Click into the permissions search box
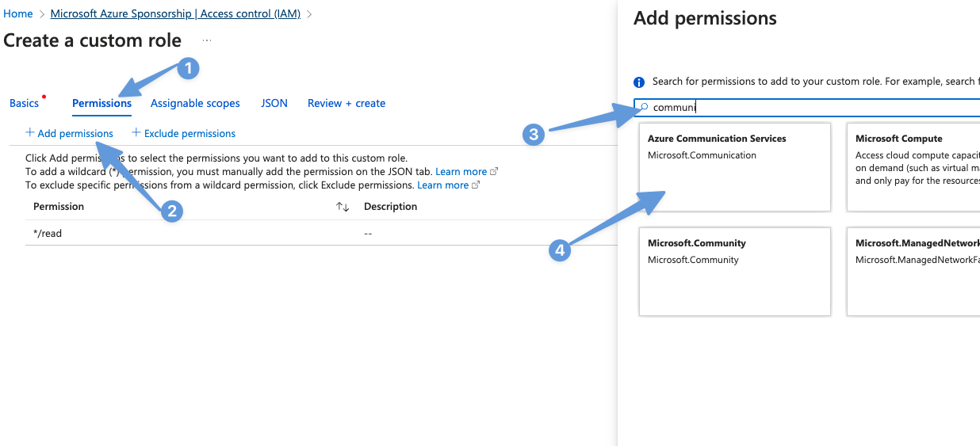980x446 pixels. pos(809,108)
